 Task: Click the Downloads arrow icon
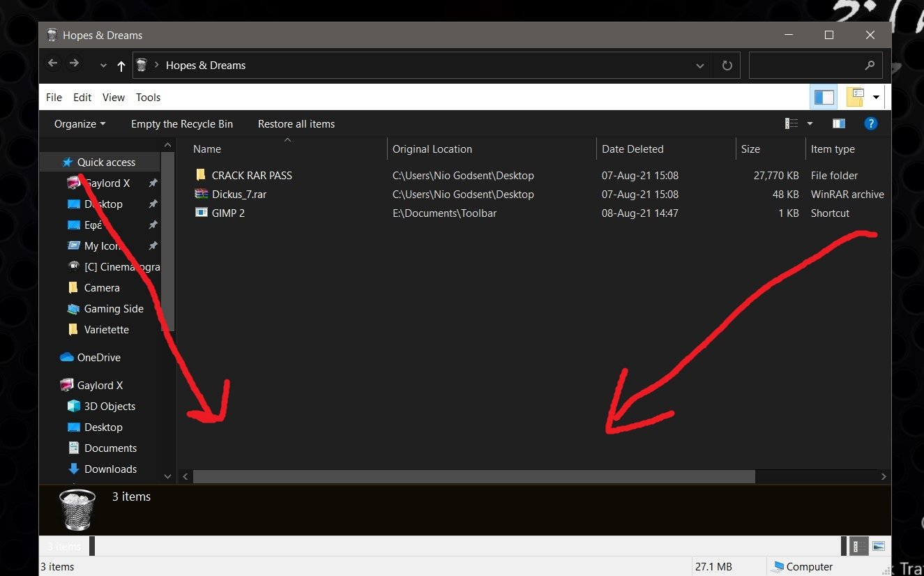click(73, 469)
